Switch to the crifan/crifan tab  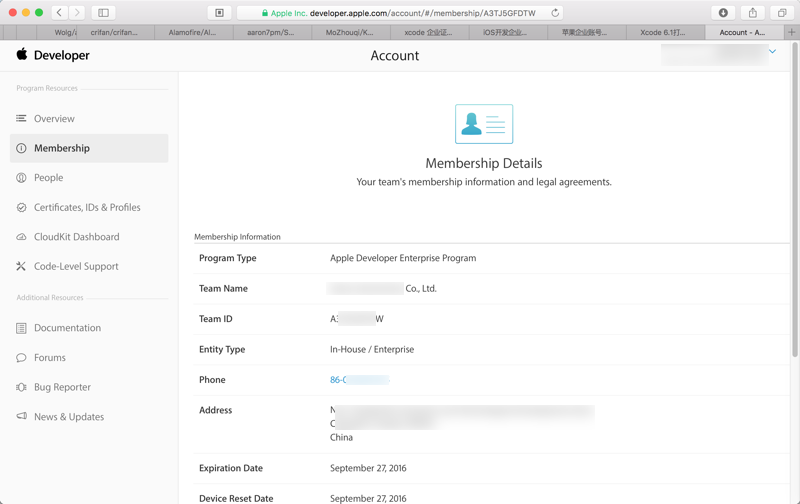tap(114, 32)
